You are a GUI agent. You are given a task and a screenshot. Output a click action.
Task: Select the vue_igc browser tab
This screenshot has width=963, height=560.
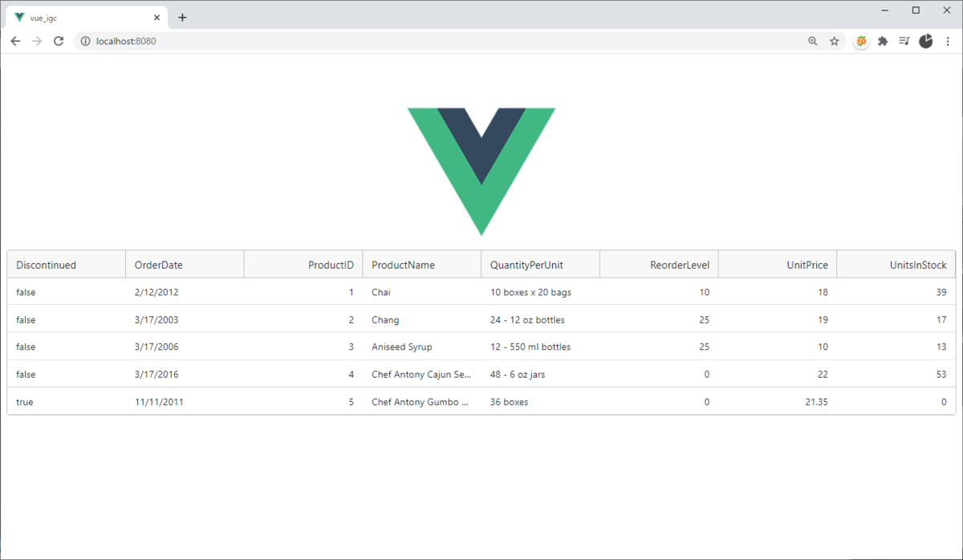pyautogui.click(x=87, y=17)
